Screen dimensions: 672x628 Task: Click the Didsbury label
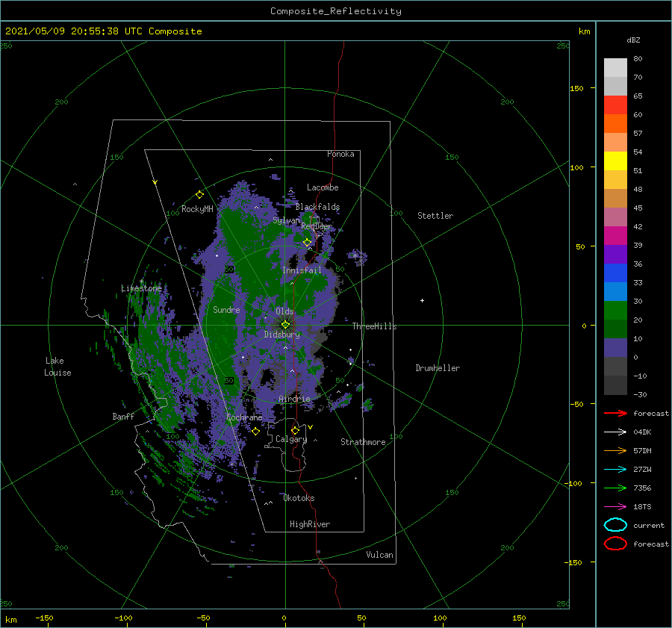coord(282,335)
